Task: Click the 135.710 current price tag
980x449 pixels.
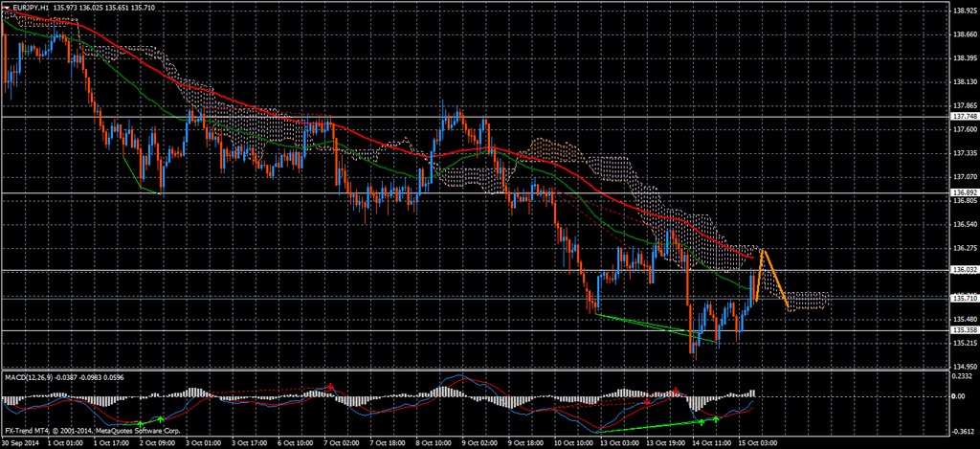Action: (x=964, y=298)
